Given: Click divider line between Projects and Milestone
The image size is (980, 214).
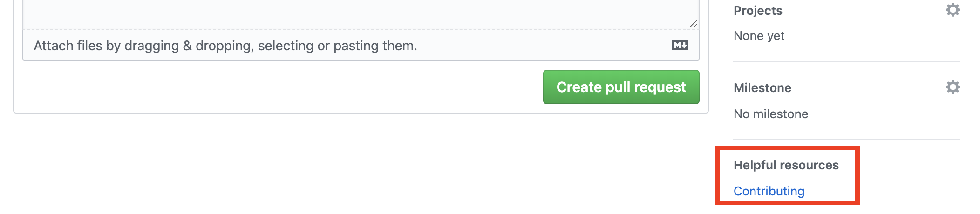Looking at the screenshot, I should pyautogui.click(x=847, y=62).
